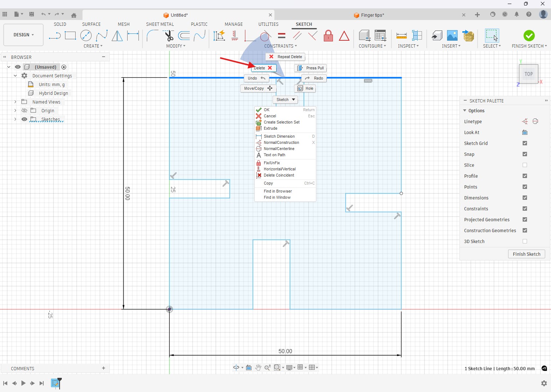This screenshot has height=392, width=551.
Task: Choose Extrude from the context menu
Action: click(x=270, y=128)
